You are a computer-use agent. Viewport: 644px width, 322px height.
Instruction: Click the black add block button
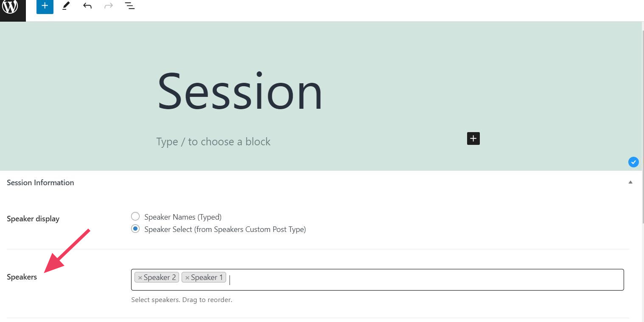(x=473, y=138)
